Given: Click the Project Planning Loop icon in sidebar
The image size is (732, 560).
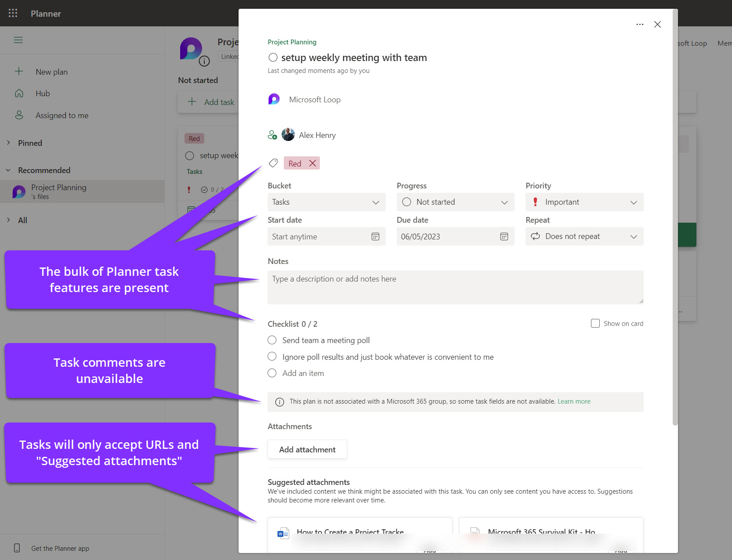Looking at the screenshot, I should click(x=19, y=191).
